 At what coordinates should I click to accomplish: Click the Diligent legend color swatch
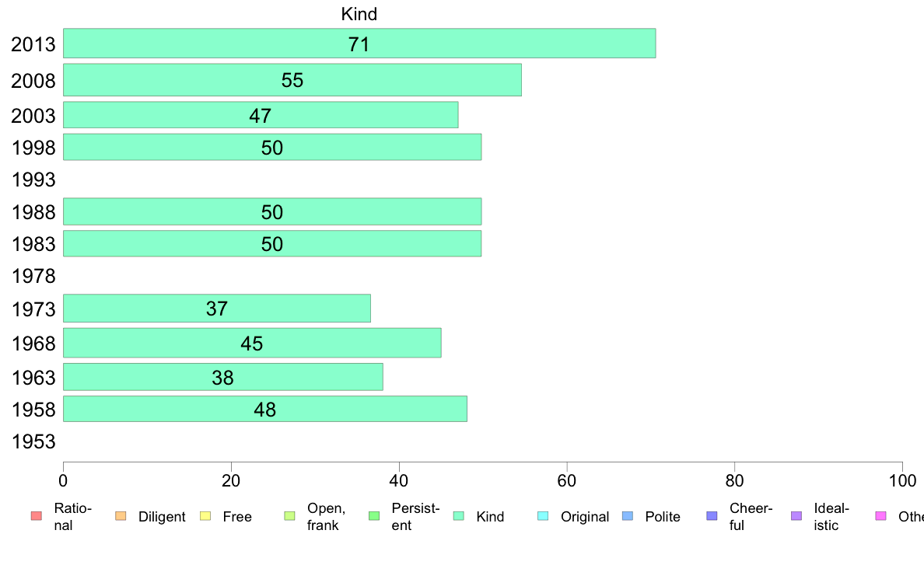121,516
